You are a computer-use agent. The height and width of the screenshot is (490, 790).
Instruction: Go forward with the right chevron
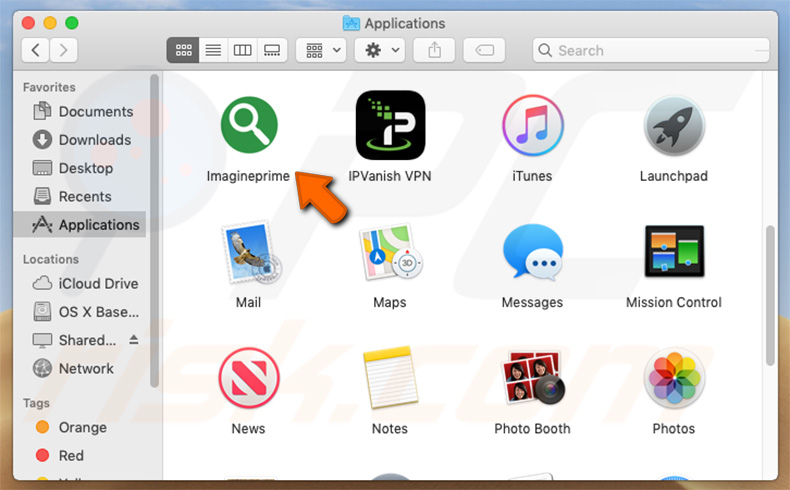pyautogui.click(x=63, y=50)
